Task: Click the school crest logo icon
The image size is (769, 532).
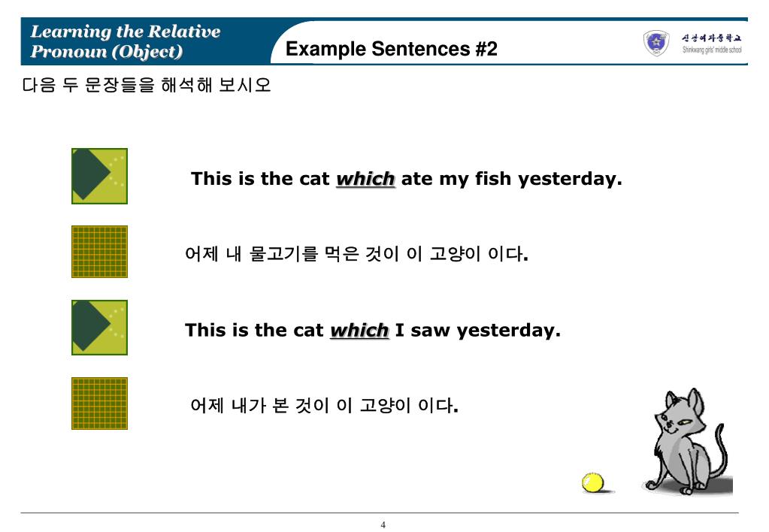Action: (x=656, y=43)
